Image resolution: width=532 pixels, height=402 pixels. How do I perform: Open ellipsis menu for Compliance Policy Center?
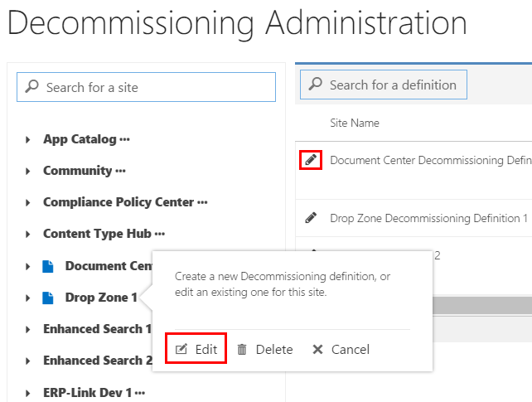pyautogui.click(x=202, y=202)
